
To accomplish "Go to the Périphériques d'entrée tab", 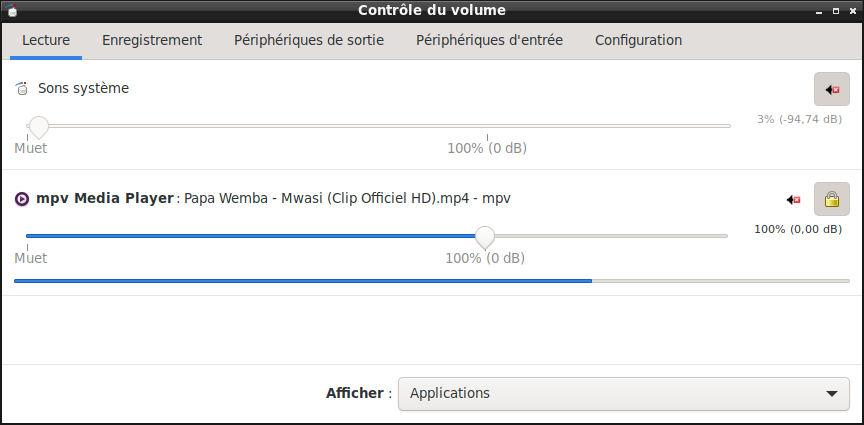I will 489,40.
